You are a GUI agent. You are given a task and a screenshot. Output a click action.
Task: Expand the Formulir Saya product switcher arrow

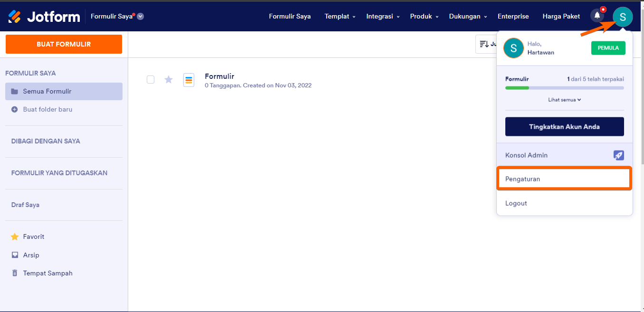point(141,17)
